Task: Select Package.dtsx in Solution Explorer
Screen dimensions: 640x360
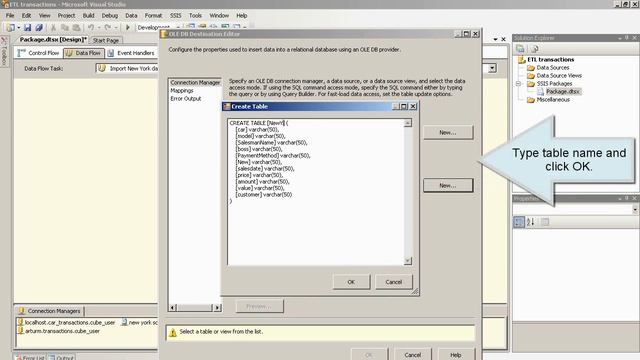Action: coord(559,91)
